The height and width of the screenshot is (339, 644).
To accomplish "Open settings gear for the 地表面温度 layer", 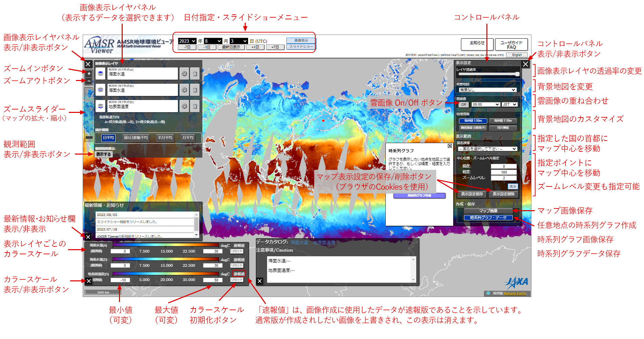I will click(184, 106).
